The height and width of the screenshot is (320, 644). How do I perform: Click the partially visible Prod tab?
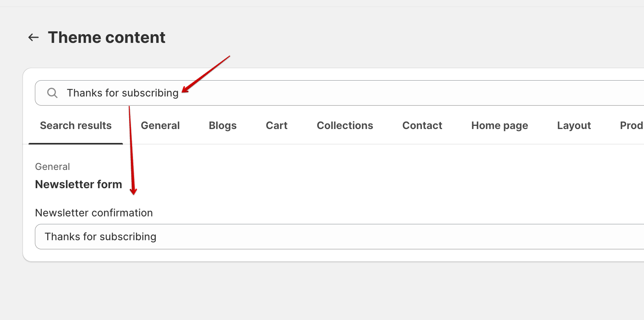(631, 125)
